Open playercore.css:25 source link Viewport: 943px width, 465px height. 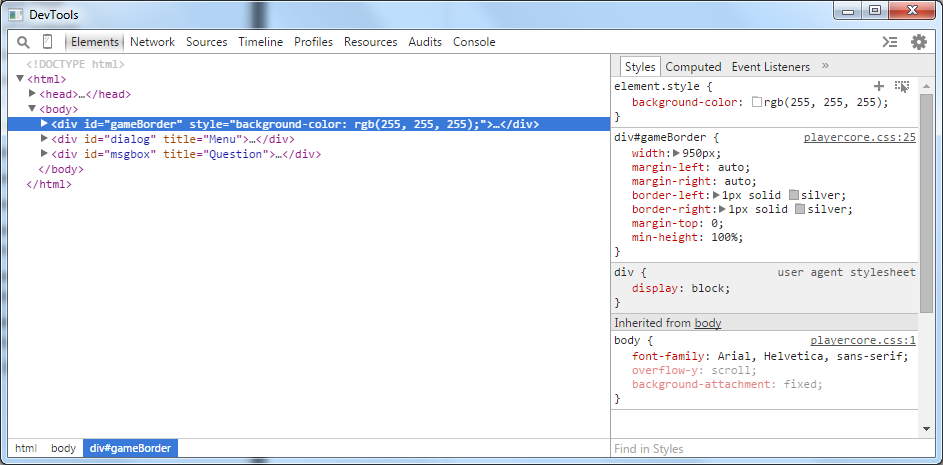tap(860, 138)
